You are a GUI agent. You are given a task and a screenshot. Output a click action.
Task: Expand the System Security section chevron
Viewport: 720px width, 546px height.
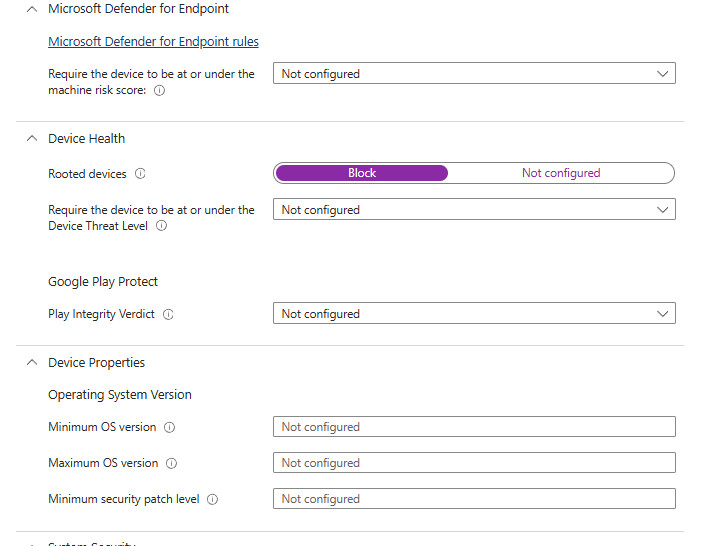click(31, 543)
